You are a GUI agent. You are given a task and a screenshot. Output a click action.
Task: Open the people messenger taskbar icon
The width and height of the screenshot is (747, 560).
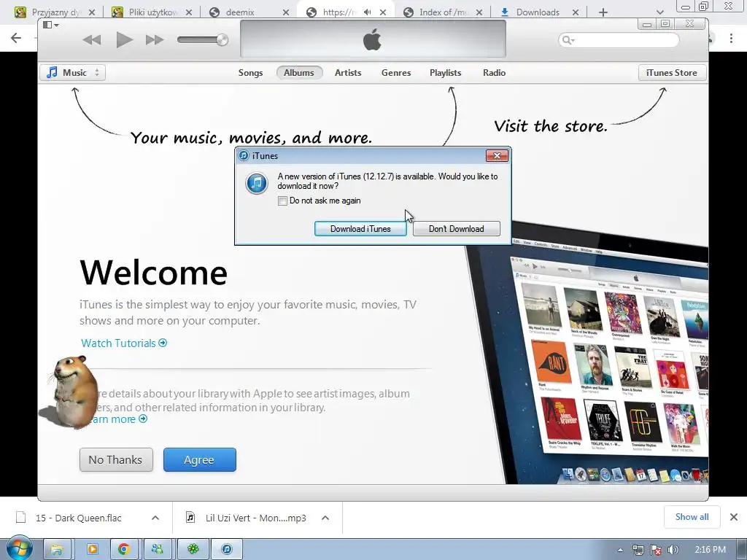click(158, 550)
